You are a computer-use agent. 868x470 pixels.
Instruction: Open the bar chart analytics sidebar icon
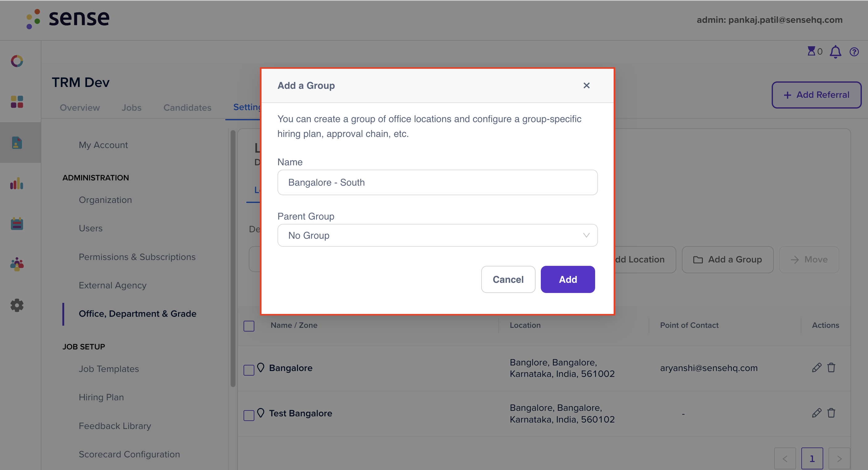[x=17, y=183]
